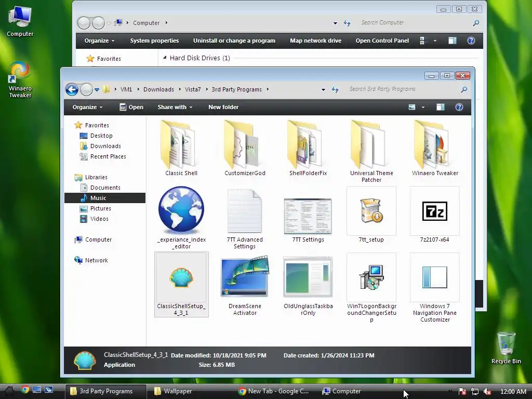Viewport: 532px width, 399px height.
Task: Toggle the preview pane in front window
Action: (441, 107)
